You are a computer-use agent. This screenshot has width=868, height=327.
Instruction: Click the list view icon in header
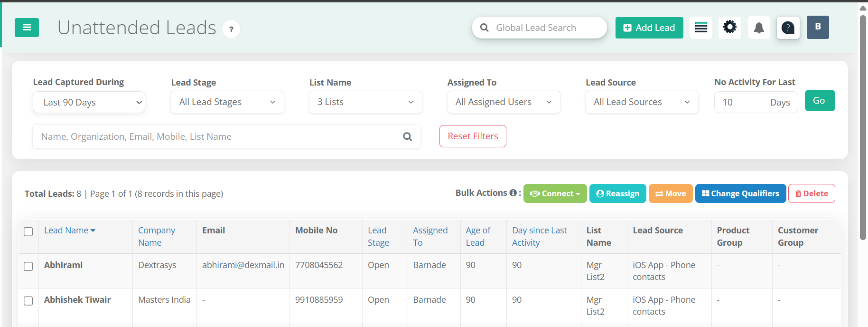(701, 28)
